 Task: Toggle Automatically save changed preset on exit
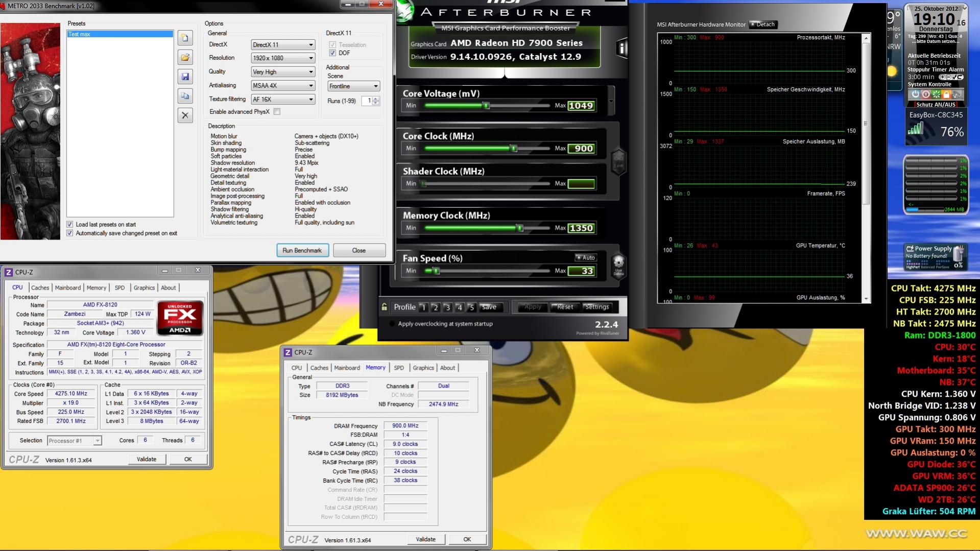(x=70, y=233)
